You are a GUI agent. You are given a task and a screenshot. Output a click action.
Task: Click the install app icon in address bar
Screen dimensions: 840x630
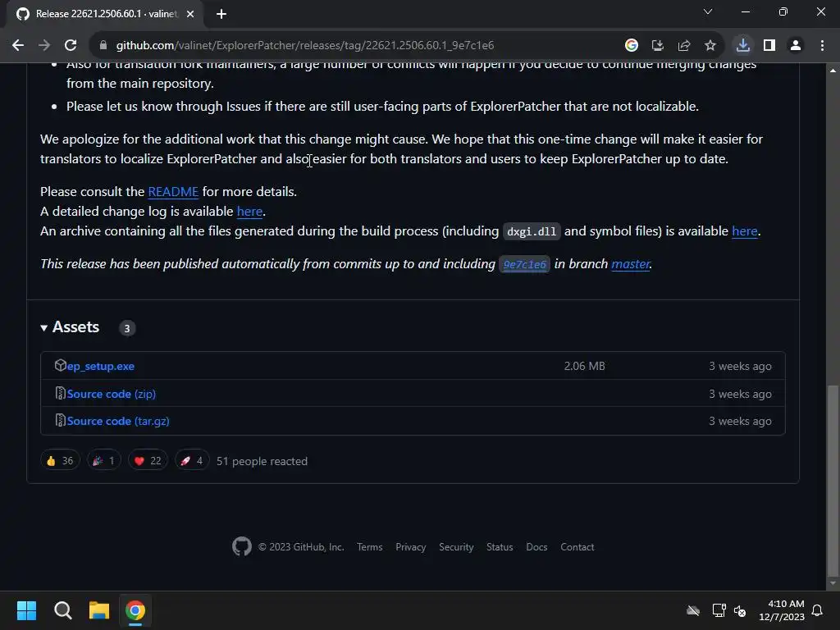tap(658, 46)
